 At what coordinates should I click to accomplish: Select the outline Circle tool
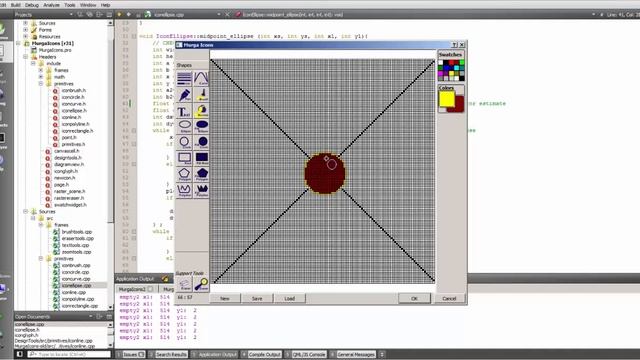[x=184, y=142]
